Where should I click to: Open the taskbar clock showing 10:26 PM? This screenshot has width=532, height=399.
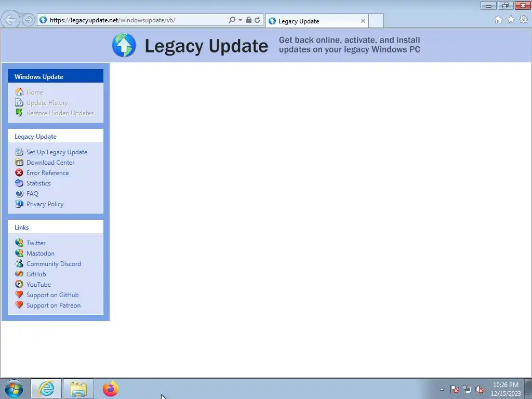(x=506, y=389)
